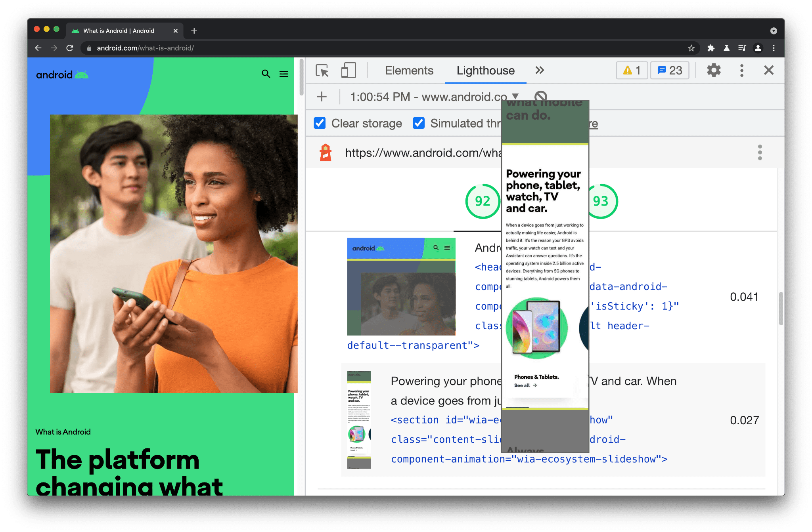812x532 pixels.
Task: Expand the DevTools panel selector chevron
Action: (x=539, y=70)
